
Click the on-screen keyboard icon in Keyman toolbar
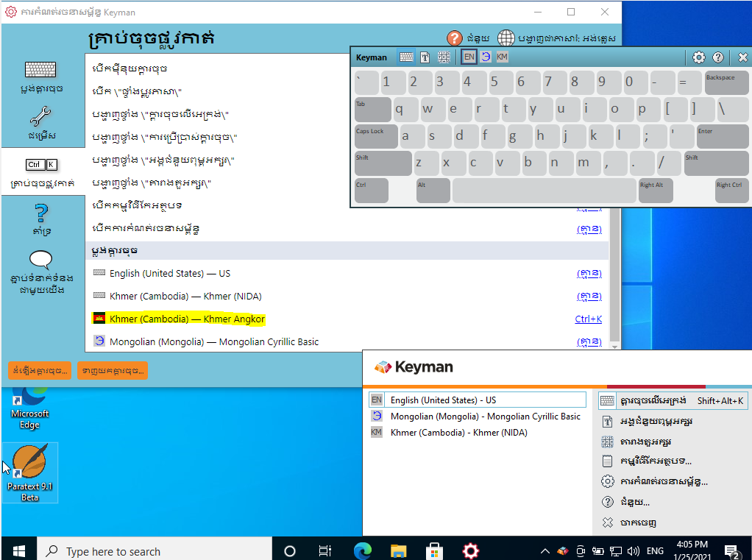(406, 57)
